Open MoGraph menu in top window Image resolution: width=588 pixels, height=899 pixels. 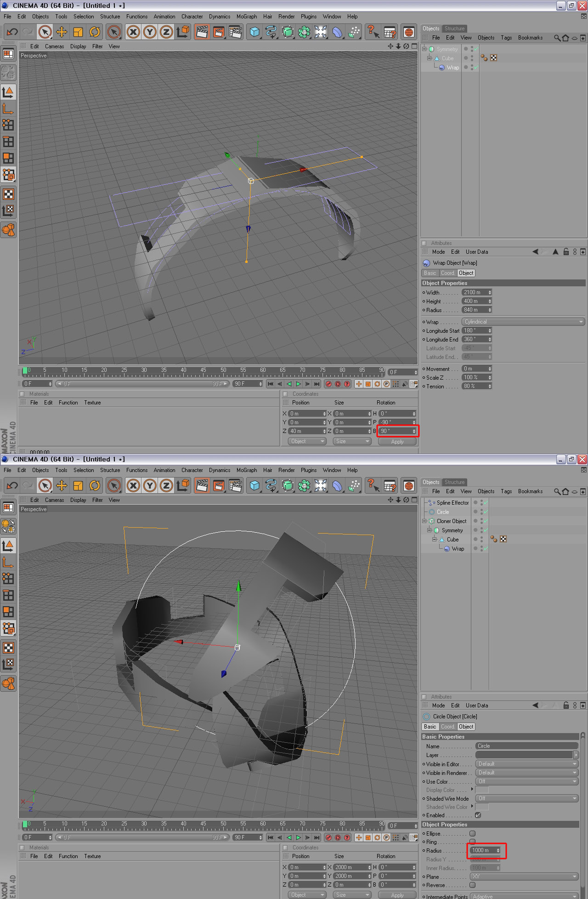click(247, 17)
